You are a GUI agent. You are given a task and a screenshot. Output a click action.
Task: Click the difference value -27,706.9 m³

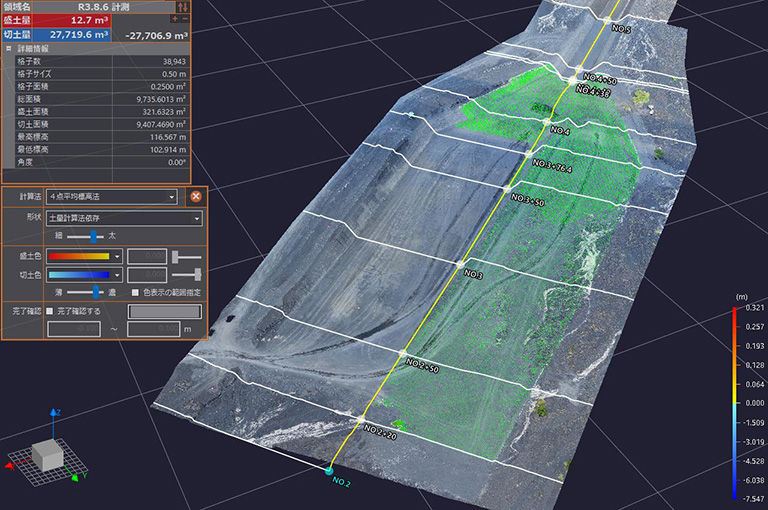point(156,36)
